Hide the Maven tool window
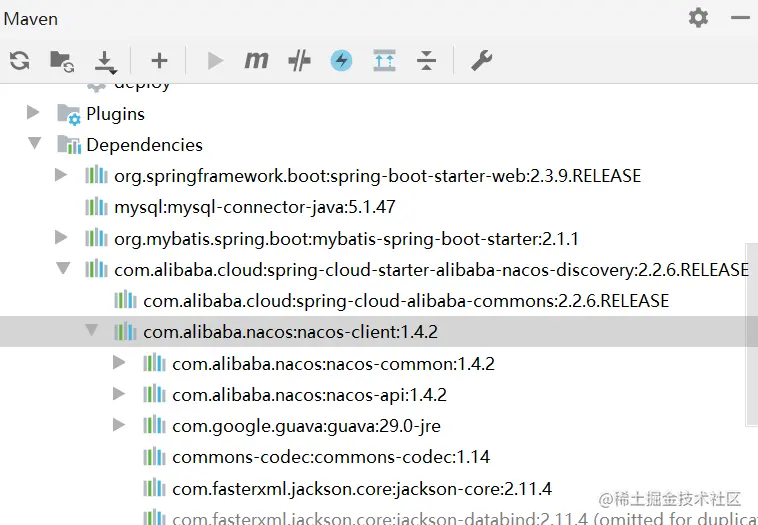The image size is (758, 525). [x=740, y=18]
